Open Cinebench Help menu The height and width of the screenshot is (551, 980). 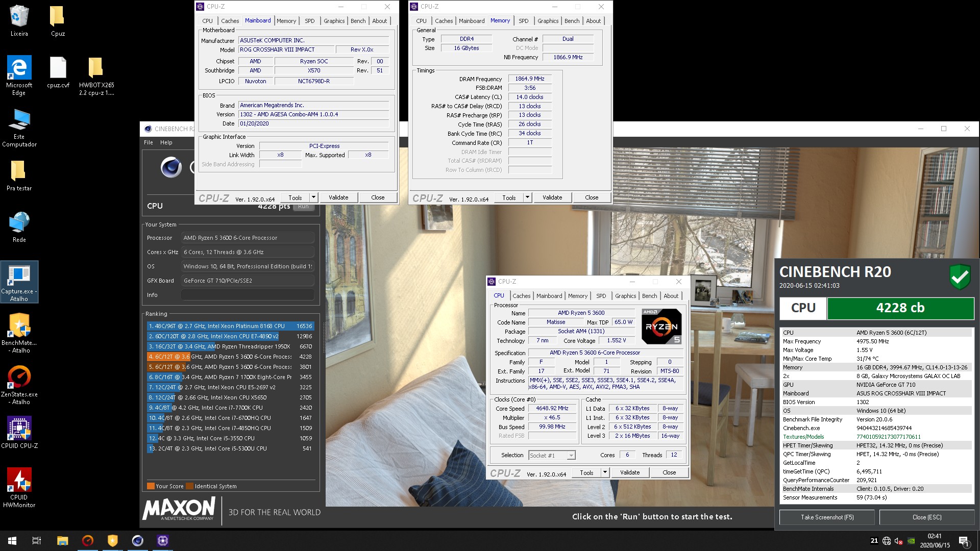[x=166, y=142]
